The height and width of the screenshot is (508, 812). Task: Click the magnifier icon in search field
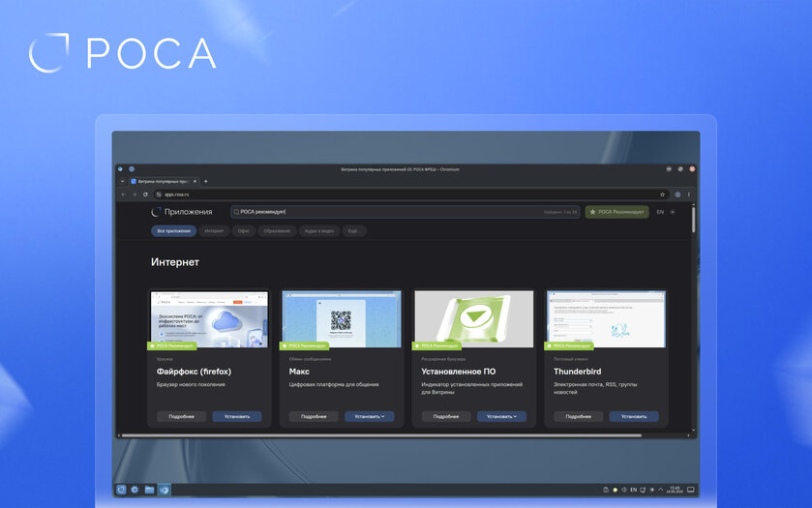[236, 212]
